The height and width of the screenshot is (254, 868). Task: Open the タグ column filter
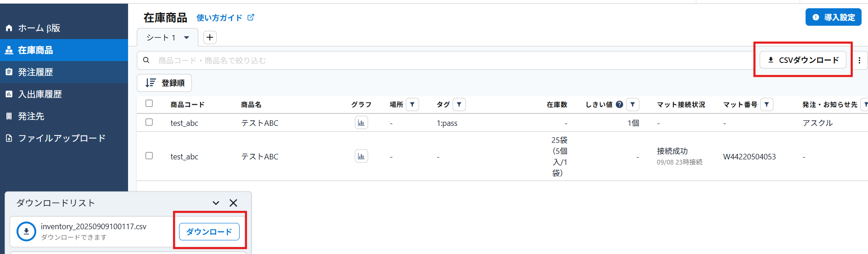(x=459, y=105)
